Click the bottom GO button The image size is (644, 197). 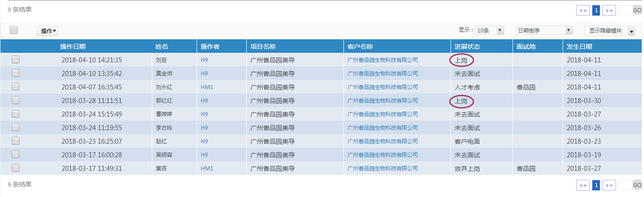(637, 185)
